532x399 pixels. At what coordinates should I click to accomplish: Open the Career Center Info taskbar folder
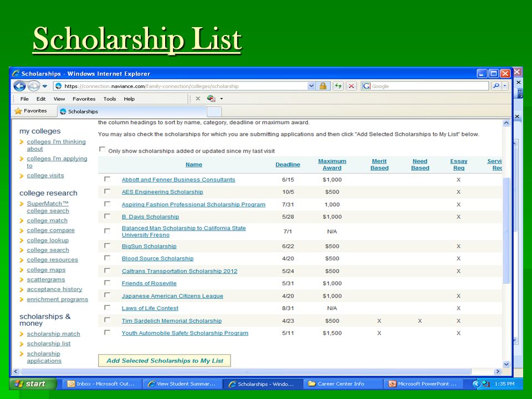point(342,383)
